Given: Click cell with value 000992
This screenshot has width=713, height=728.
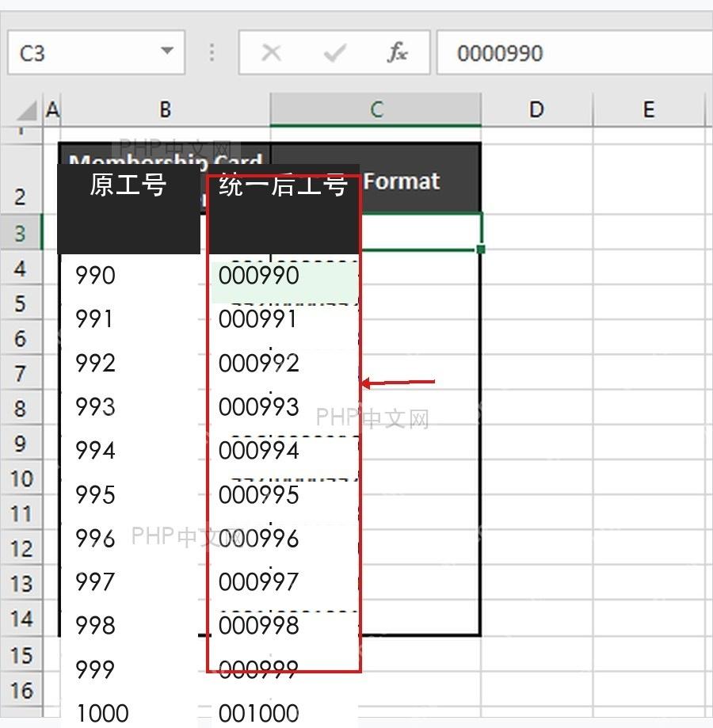Looking at the screenshot, I should click(x=258, y=363).
